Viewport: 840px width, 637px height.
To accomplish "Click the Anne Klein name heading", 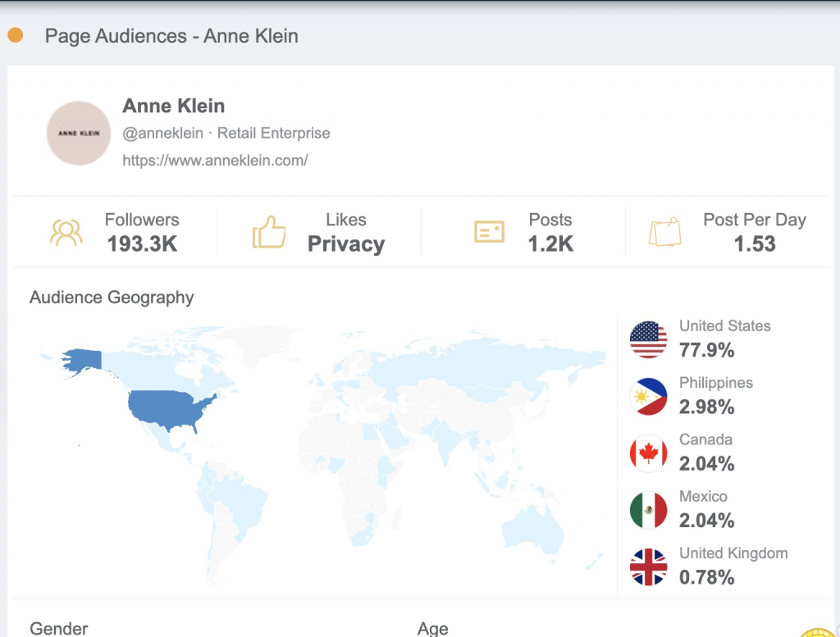I will 174,106.
